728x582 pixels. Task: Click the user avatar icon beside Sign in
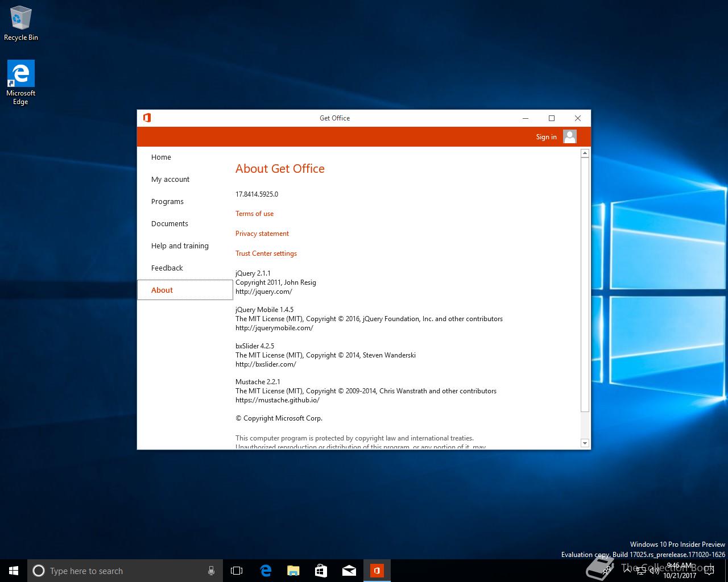click(x=570, y=136)
